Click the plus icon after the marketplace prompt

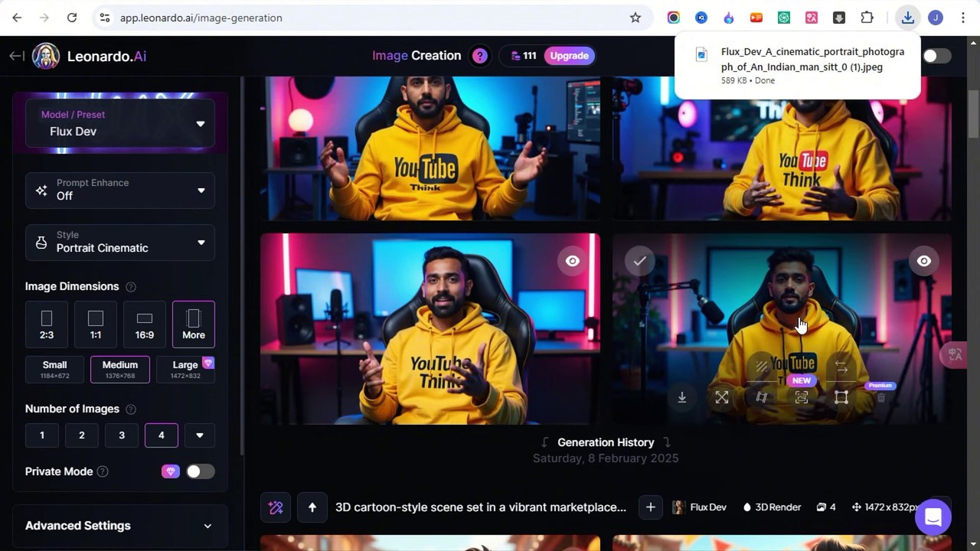[650, 507]
